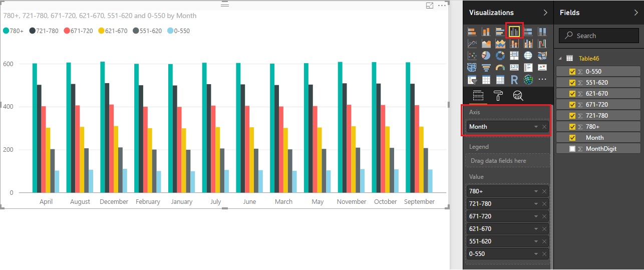Open Month axis field dropdown arrow

(536, 127)
